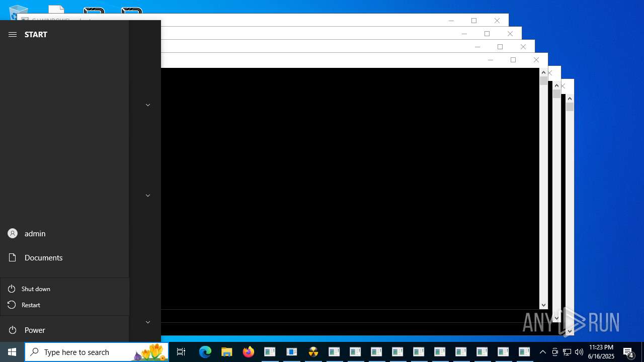This screenshot has height=362, width=644.
Task: Click the search magnifier icon on taskbar
Action: point(34,352)
